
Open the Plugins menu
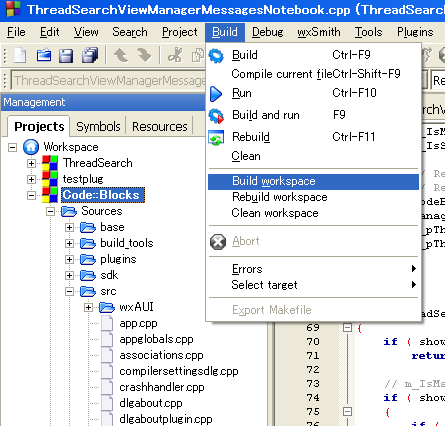[x=415, y=32]
